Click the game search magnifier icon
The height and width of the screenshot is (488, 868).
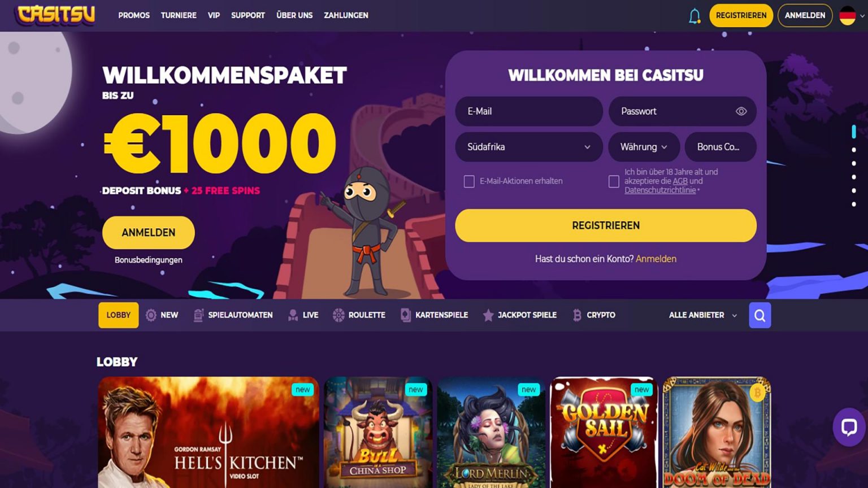click(x=760, y=315)
